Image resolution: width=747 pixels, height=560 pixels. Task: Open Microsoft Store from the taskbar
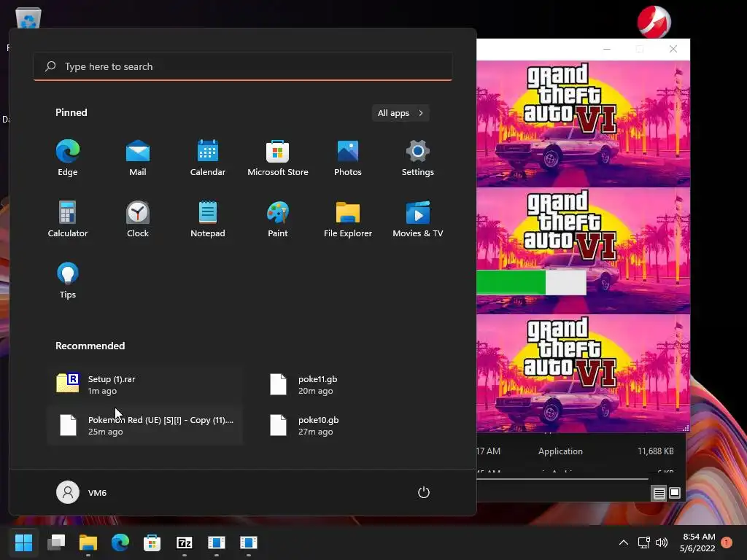click(x=152, y=542)
